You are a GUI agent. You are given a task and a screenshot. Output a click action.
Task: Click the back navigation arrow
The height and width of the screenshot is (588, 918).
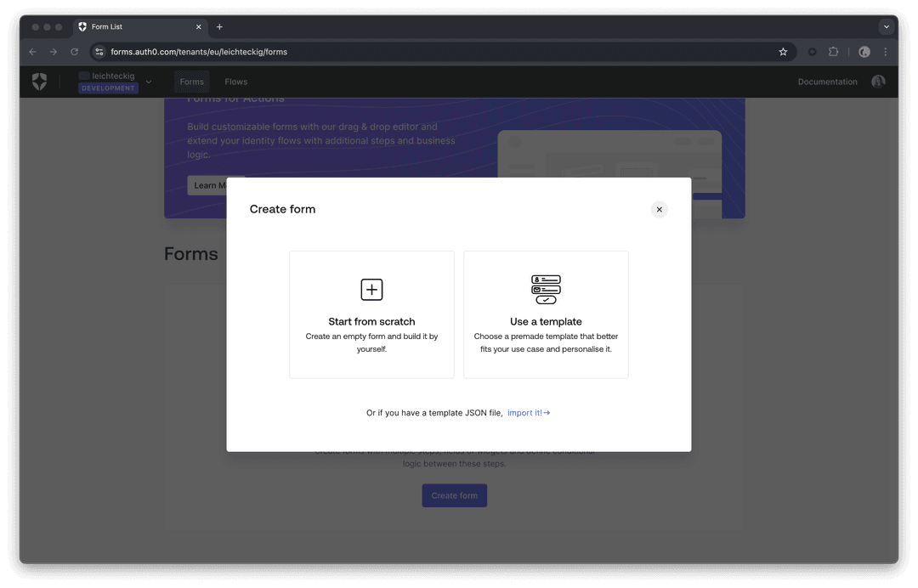click(32, 52)
